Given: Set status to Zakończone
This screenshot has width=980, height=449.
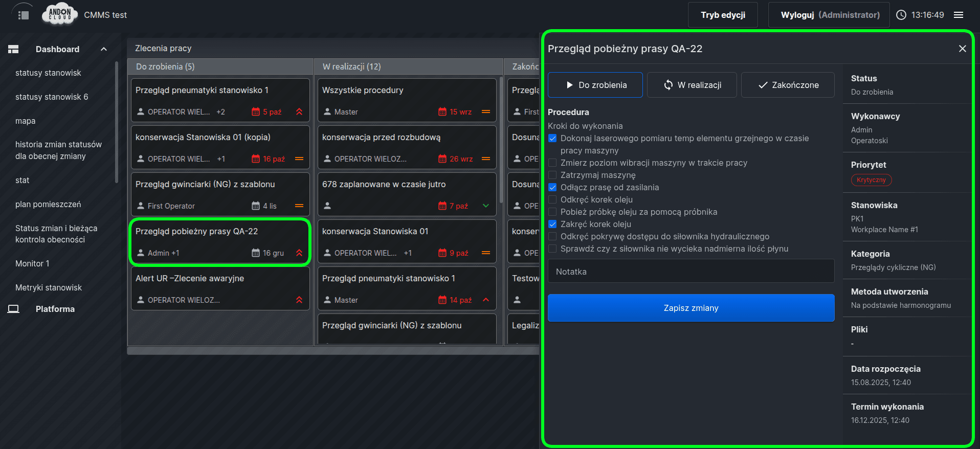Looking at the screenshot, I should tap(788, 85).
